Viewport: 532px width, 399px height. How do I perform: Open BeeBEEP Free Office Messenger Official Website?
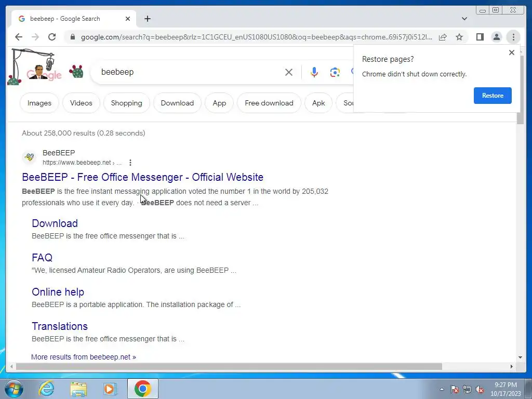(x=142, y=177)
